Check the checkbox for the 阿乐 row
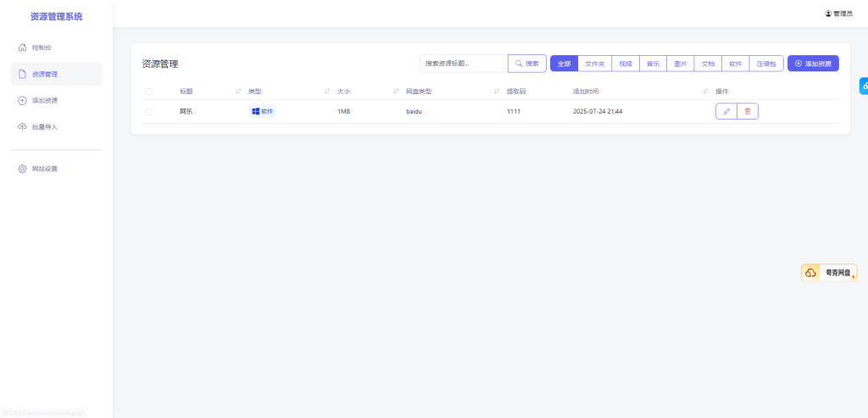 click(x=148, y=111)
